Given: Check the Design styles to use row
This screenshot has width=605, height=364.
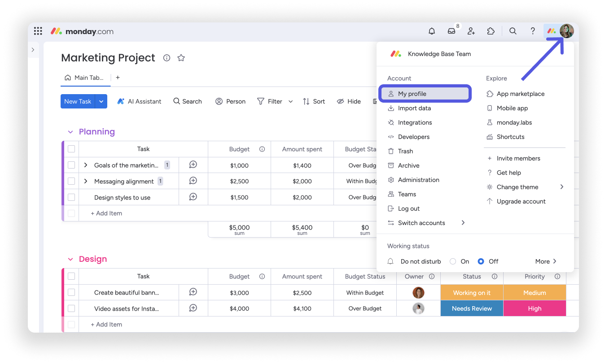Looking at the screenshot, I should click(x=71, y=197).
